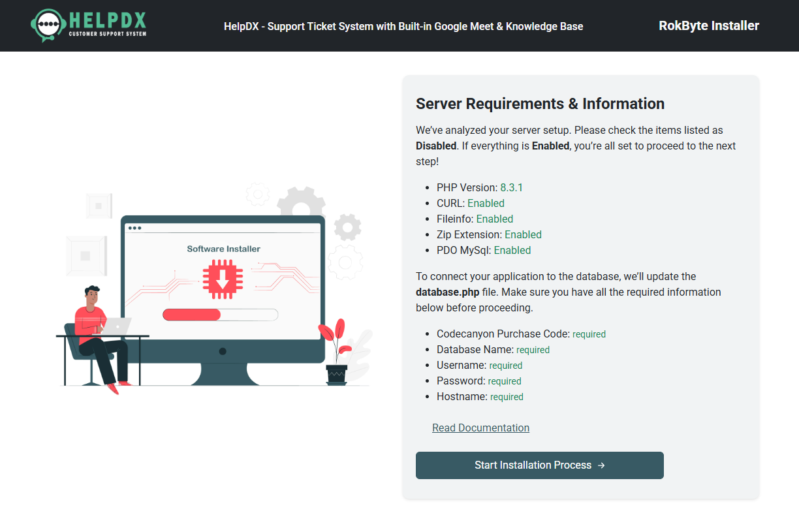Viewport: 799px width, 532px height.
Task: Click the Codecanyon Purchase Code requirement line
Action: pyautogui.click(x=521, y=334)
